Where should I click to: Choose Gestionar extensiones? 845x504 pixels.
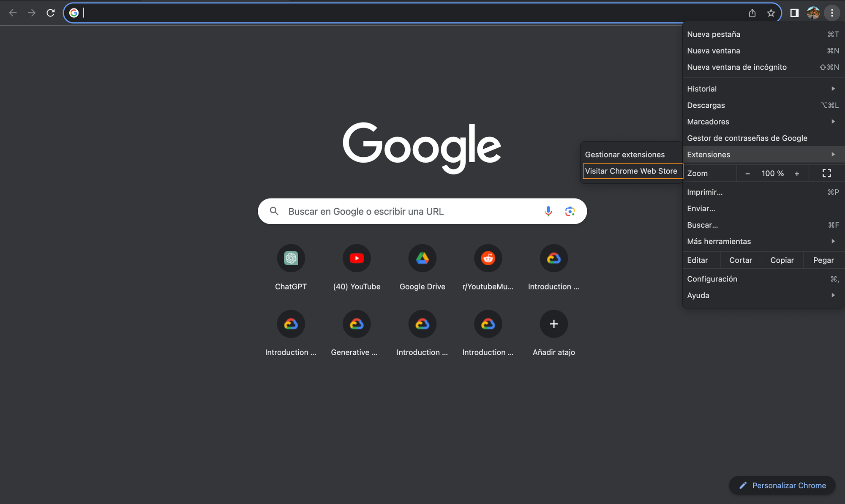click(x=632, y=155)
